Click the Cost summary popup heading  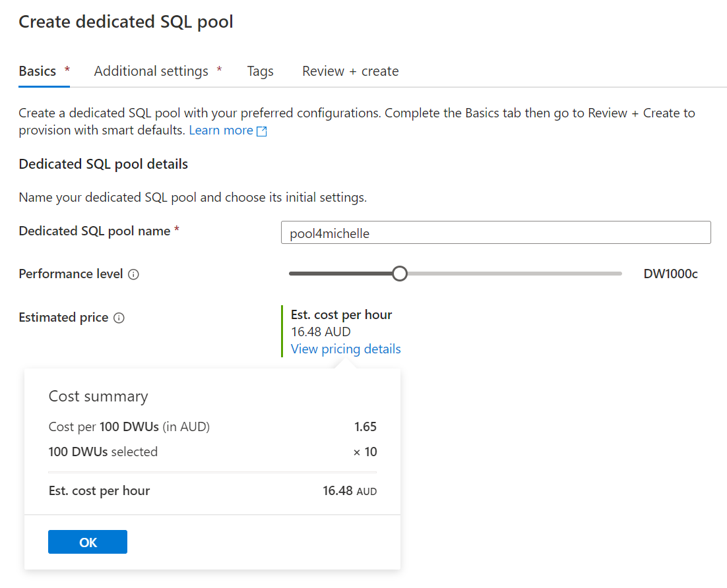pyautogui.click(x=98, y=396)
